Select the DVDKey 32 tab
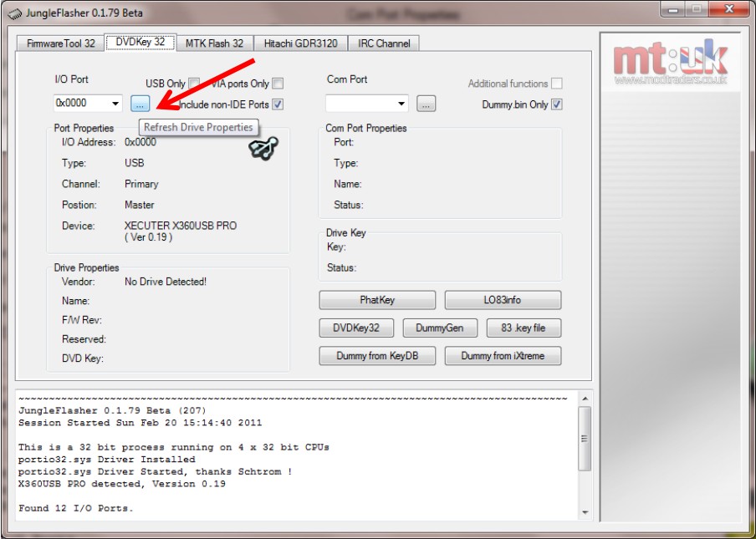 tap(140, 42)
